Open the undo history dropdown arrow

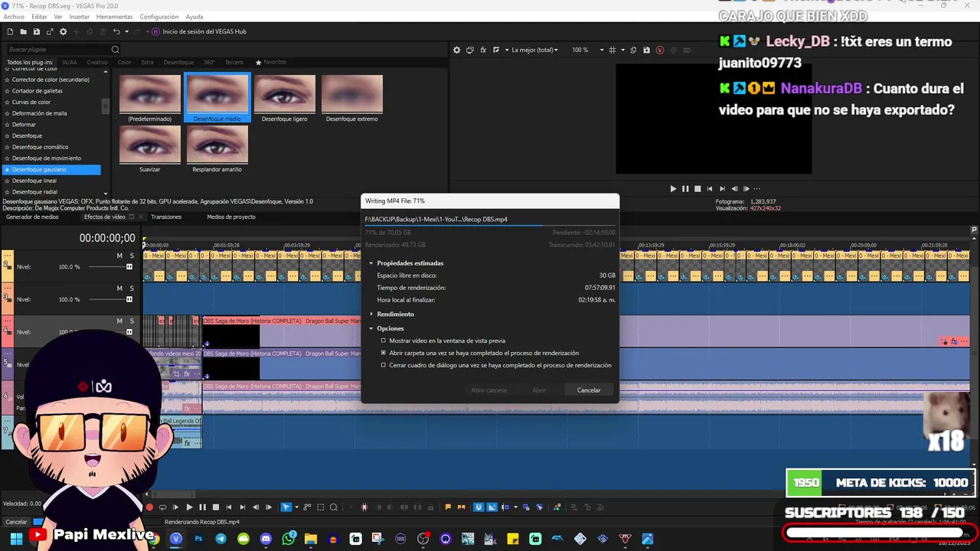coord(126,31)
